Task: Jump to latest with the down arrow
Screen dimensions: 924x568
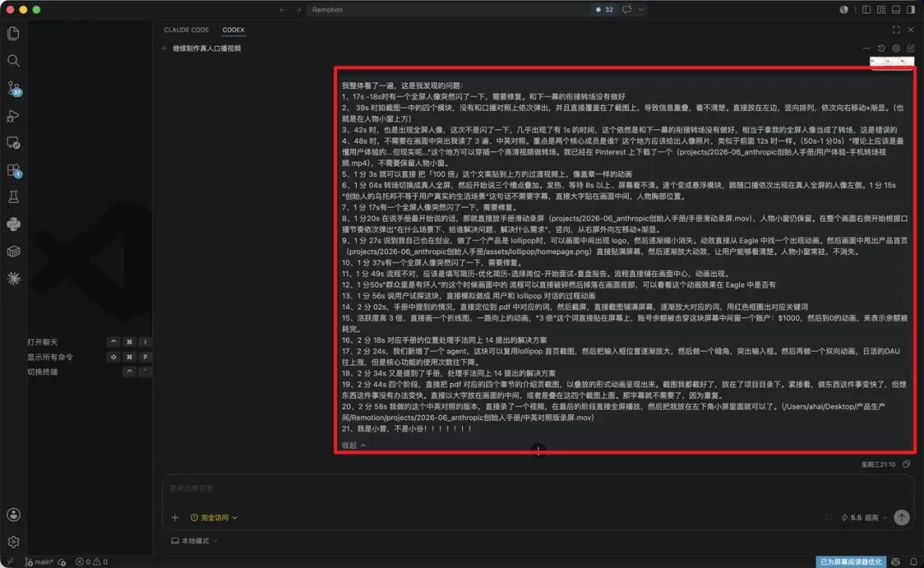Action: tap(538, 450)
